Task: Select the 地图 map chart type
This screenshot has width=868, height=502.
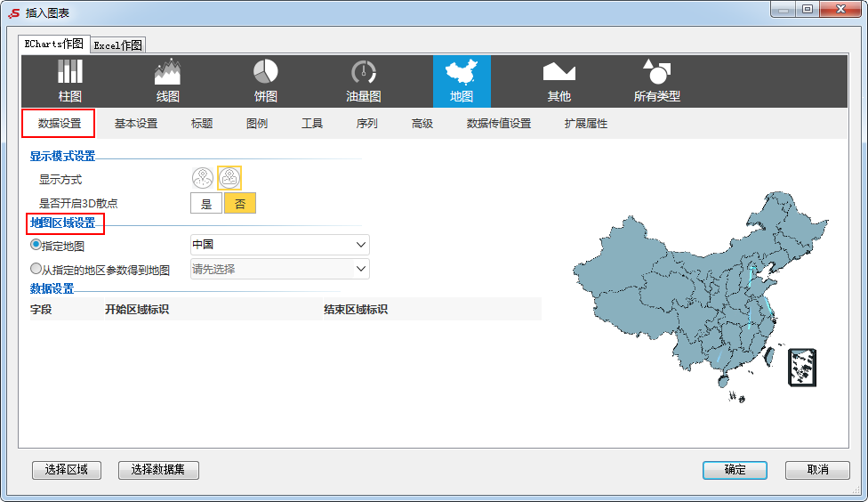Action: point(462,81)
